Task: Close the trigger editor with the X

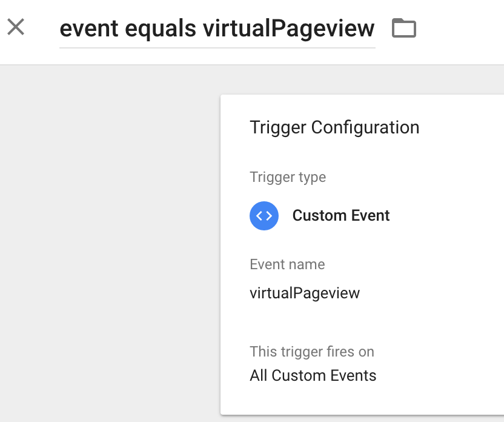Action: 15,27
